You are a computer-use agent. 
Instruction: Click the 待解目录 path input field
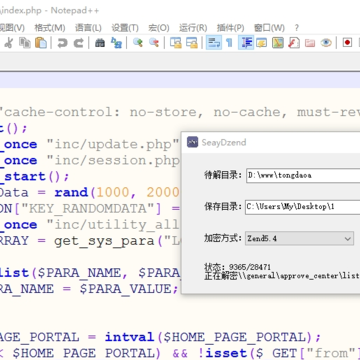[303, 175]
